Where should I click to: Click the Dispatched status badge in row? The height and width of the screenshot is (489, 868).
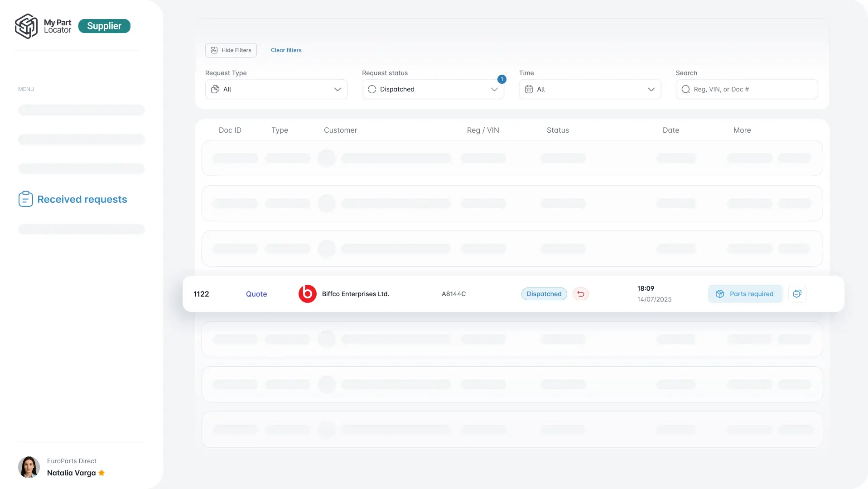(x=544, y=294)
